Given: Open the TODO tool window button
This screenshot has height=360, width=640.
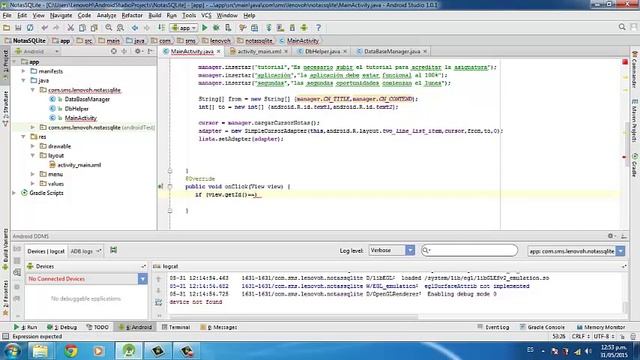Looking at the screenshot, I should [x=98, y=327].
